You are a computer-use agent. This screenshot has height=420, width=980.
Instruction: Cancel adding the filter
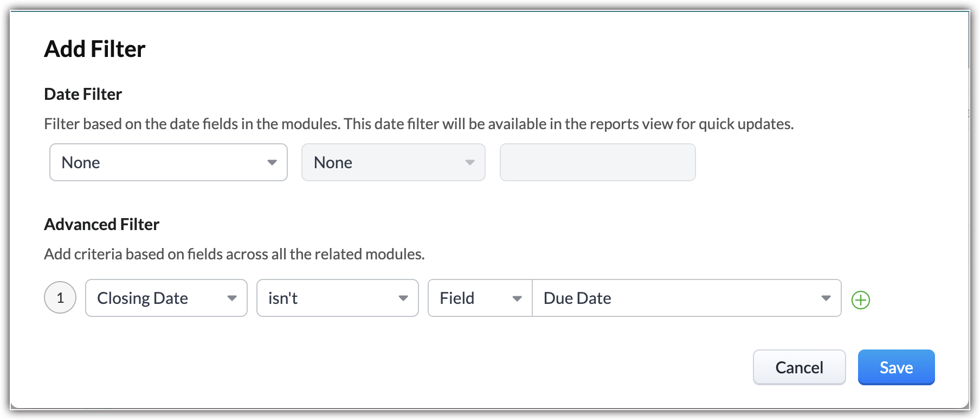click(x=800, y=367)
